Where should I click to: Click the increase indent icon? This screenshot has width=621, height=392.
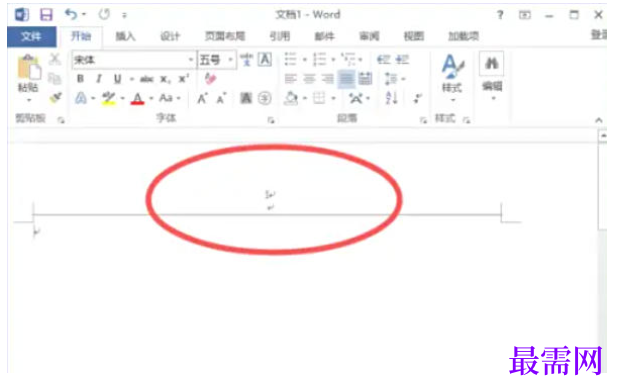[402, 60]
